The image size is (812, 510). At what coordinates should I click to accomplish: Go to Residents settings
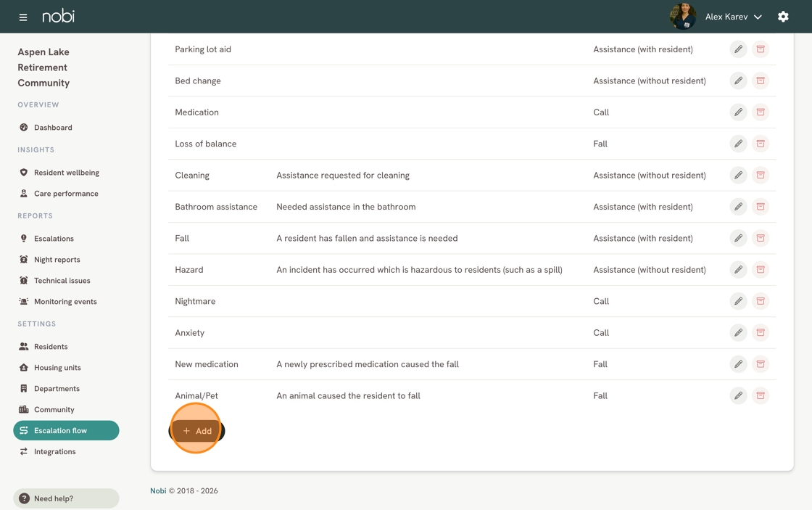pos(66,347)
